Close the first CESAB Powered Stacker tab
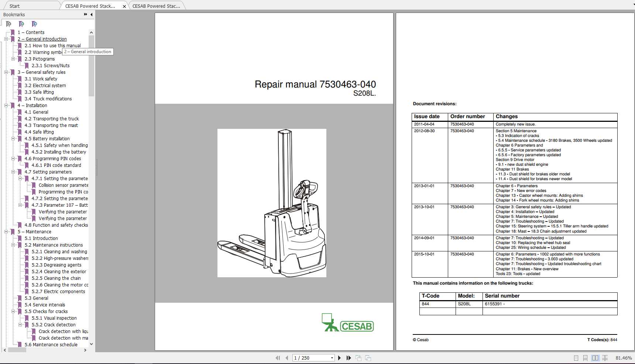The image size is (635, 364). pos(124,6)
